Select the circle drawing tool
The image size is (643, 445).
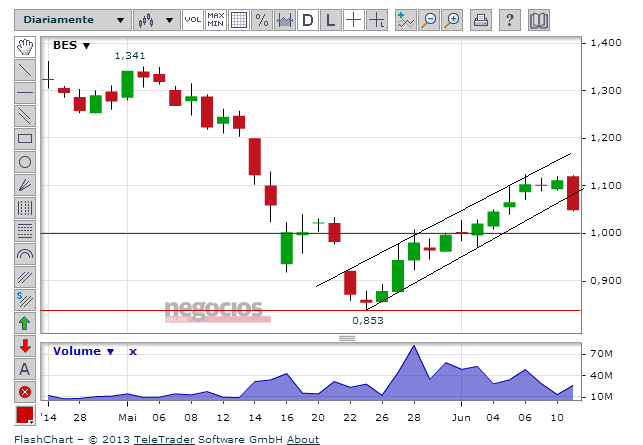pos(25,162)
